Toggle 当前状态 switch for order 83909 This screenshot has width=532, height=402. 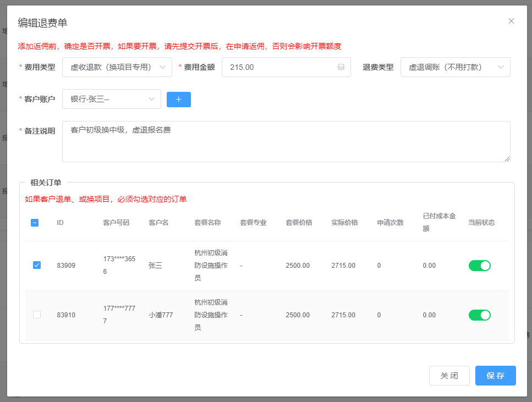[x=479, y=266]
